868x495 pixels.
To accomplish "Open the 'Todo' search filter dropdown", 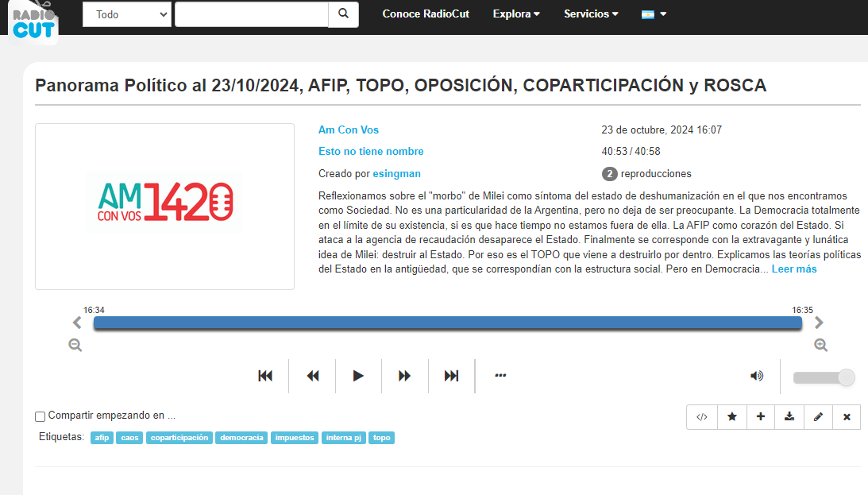I will [x=127, y=14].
